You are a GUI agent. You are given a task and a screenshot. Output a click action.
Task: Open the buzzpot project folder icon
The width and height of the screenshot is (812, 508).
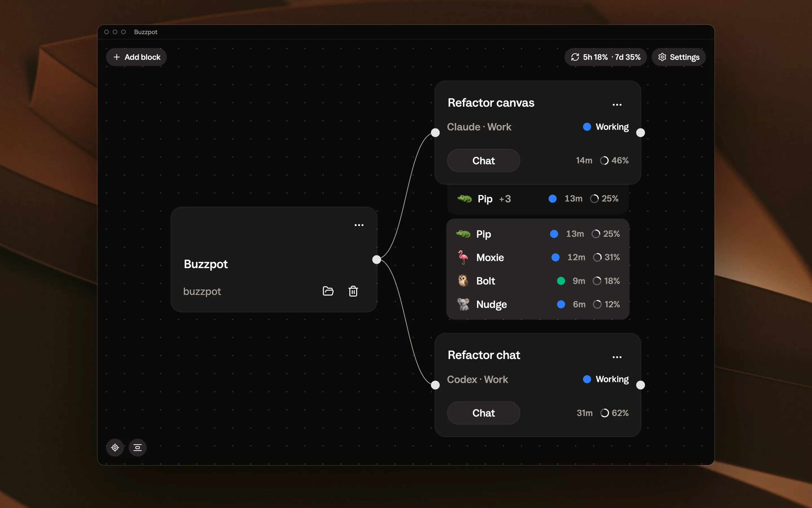coord(328,291)
